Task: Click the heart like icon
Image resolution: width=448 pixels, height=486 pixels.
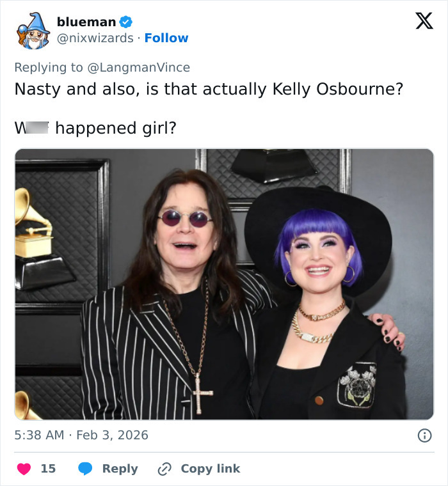Action: 24,469
